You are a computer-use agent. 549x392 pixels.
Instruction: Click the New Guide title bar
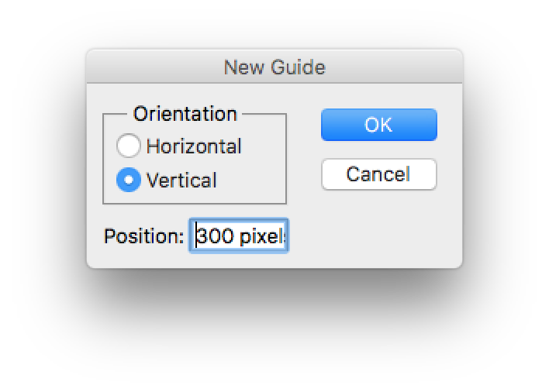pyautogui.click(x=274, y=67)
